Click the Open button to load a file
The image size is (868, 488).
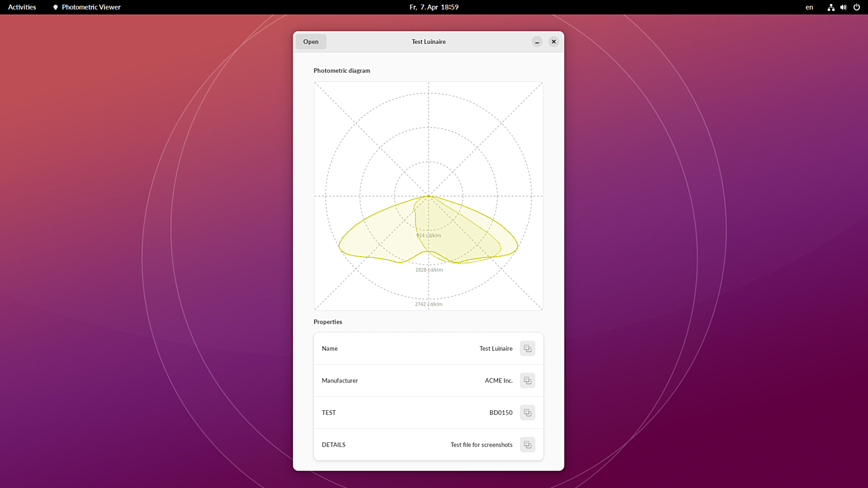pyautogui.click(x=310, y=41)
